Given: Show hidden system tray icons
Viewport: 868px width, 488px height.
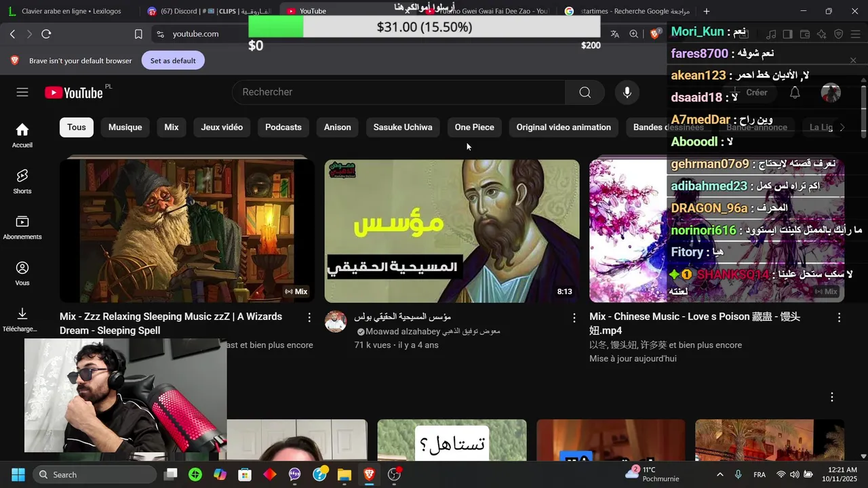Looking at the screenshot, I should [719, 474].
